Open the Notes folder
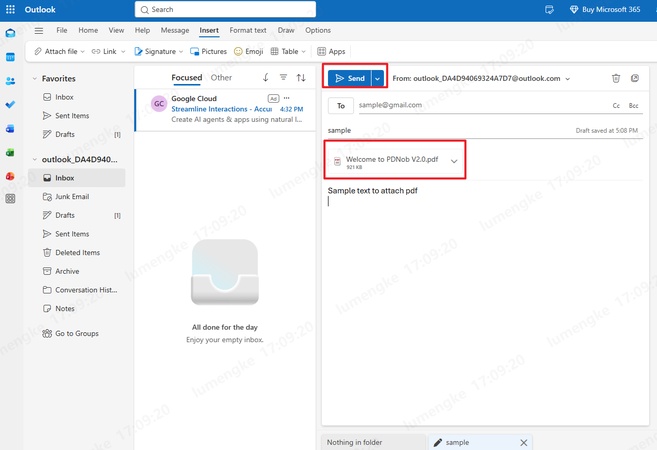Image resolution: width=657 pixels, height=450 pixels. [x=77, y=308]
